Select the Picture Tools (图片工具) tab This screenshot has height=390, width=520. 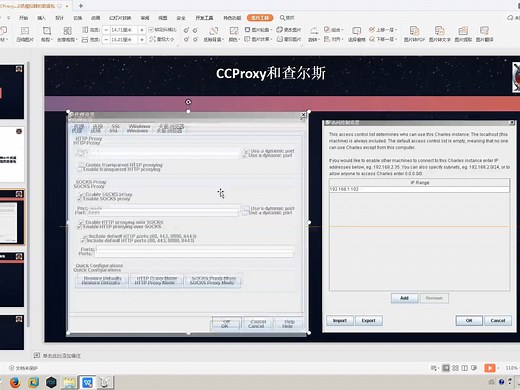260,18
